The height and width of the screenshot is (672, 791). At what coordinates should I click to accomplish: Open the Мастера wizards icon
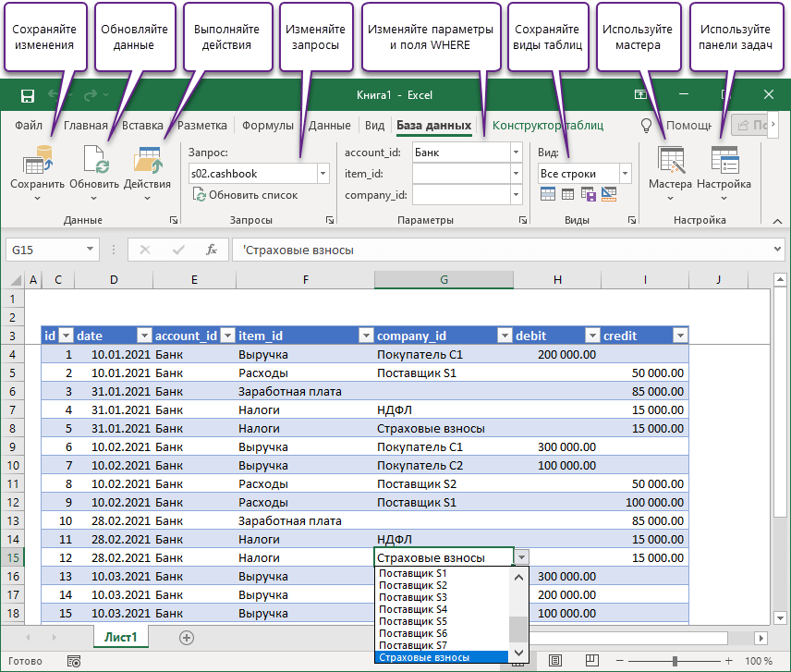coord(670,164)
